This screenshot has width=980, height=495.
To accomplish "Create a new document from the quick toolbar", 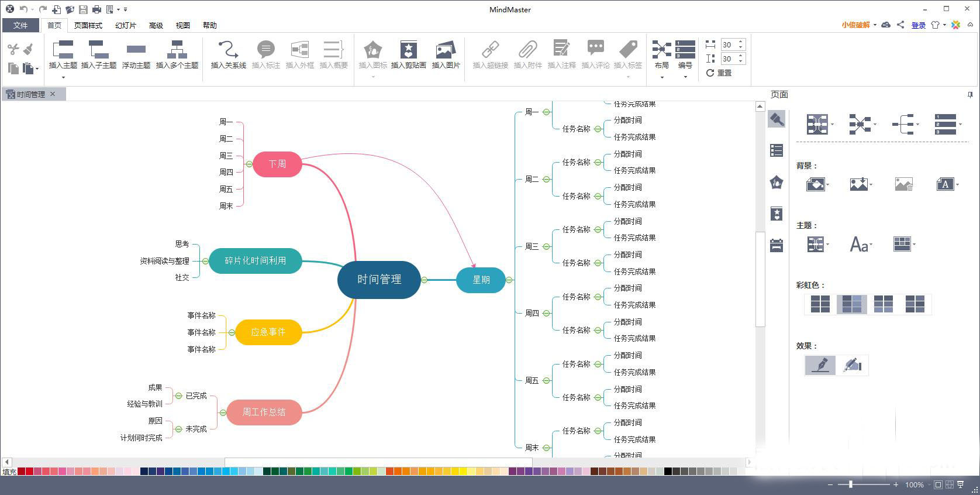I will (57, 9).
